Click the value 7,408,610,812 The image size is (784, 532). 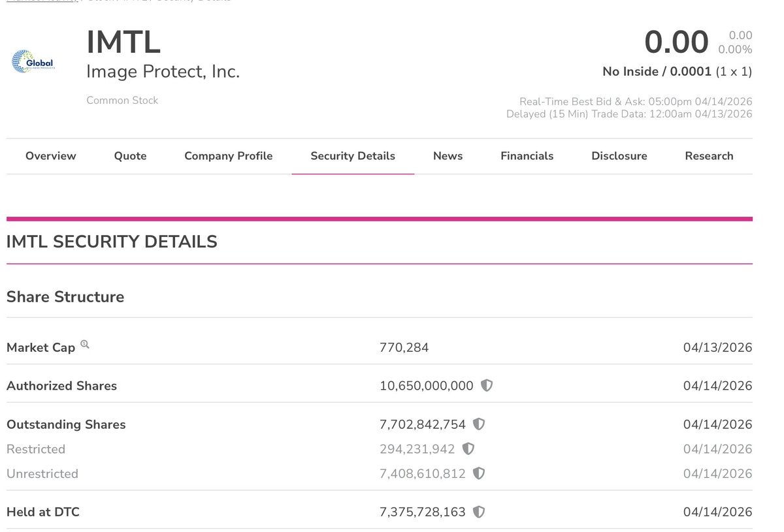tap(423, 474)
